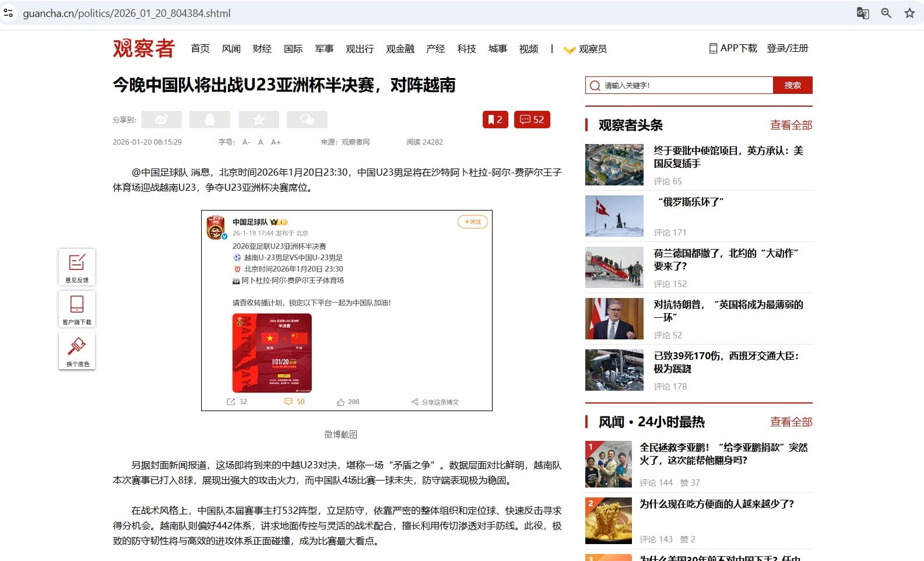924x561 pixels.
Task: Expand 查看全部 for 风闻 24小时最热
Action: pos(791,422)
